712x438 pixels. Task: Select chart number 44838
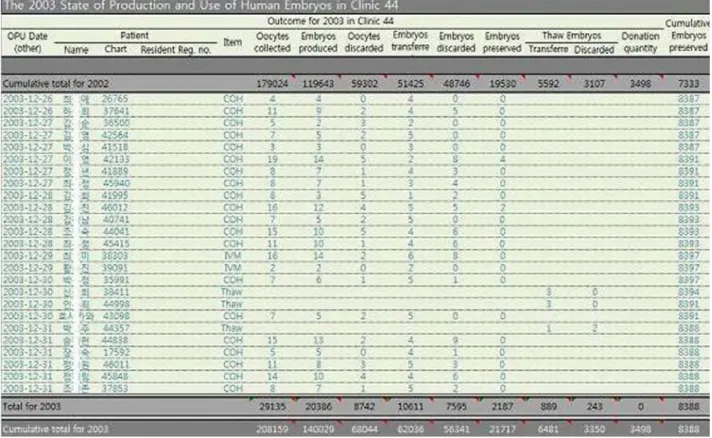point(115,340)
